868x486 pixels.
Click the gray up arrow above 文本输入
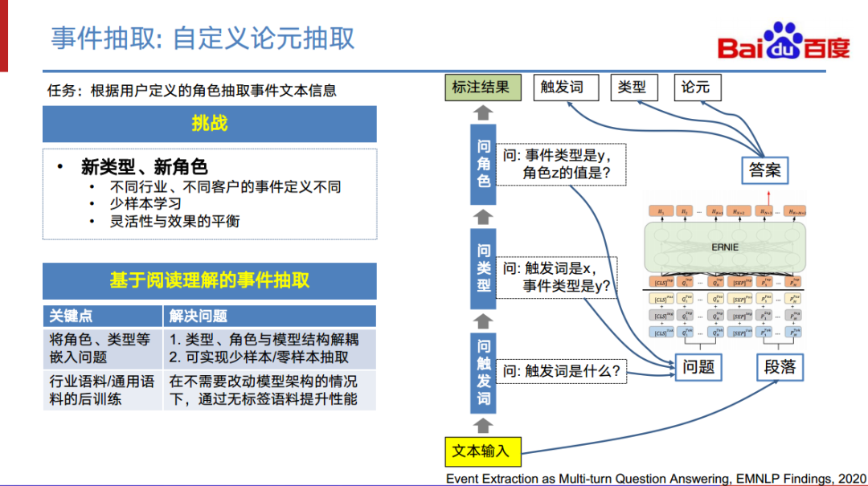pos(483,425)
